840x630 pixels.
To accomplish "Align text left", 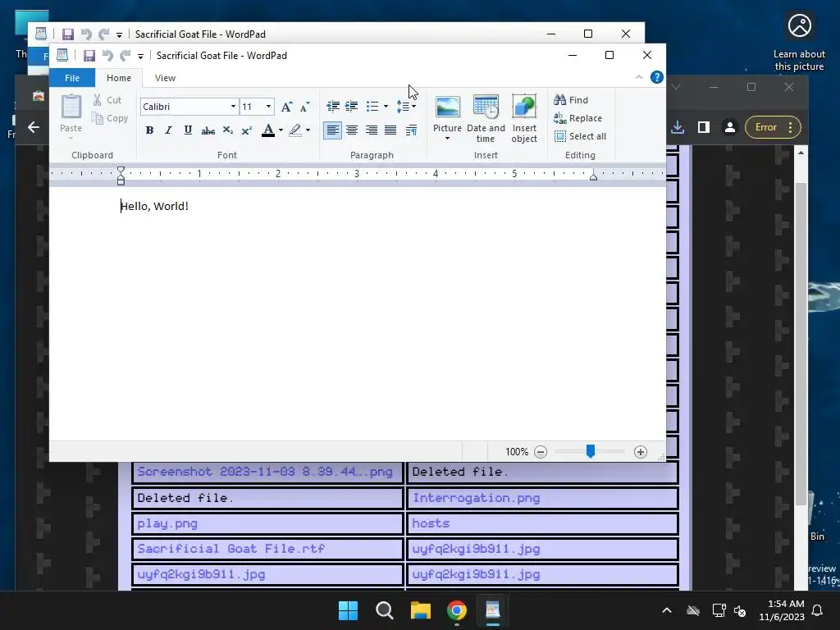I will (332, 130).
